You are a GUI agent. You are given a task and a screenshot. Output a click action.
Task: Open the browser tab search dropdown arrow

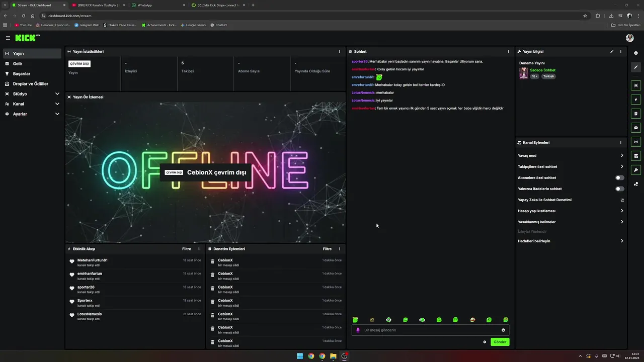tap(5, 5)
